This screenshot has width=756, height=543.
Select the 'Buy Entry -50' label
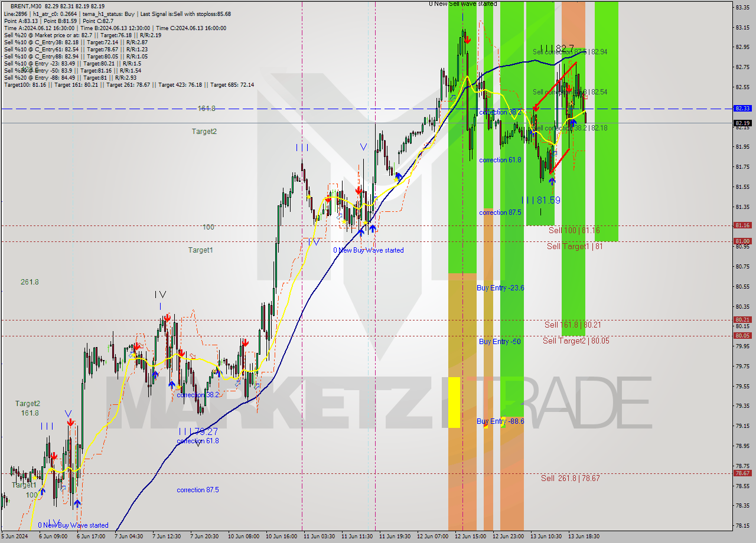(500, 342)
